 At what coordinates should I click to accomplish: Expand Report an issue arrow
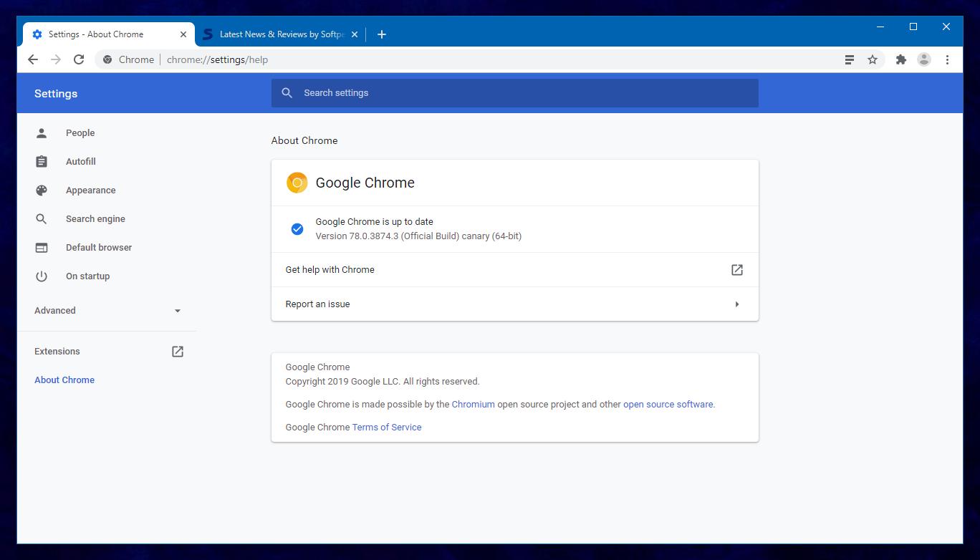(x=737, y=304)
